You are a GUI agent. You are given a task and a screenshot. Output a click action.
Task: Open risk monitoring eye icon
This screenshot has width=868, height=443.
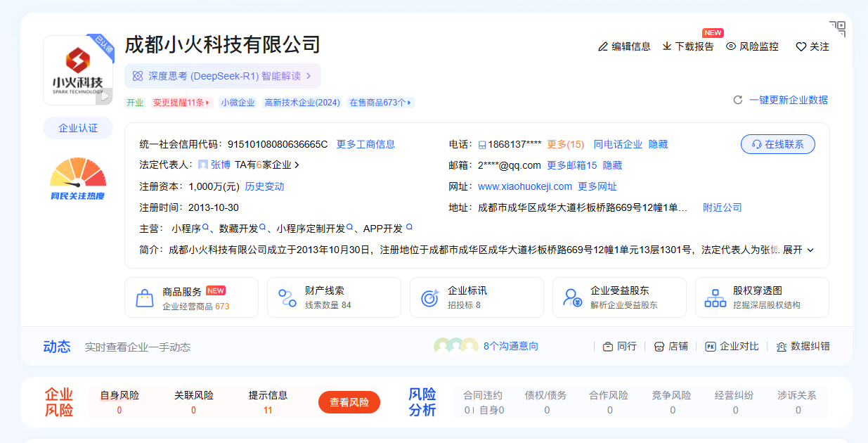[x=731, y=46]
